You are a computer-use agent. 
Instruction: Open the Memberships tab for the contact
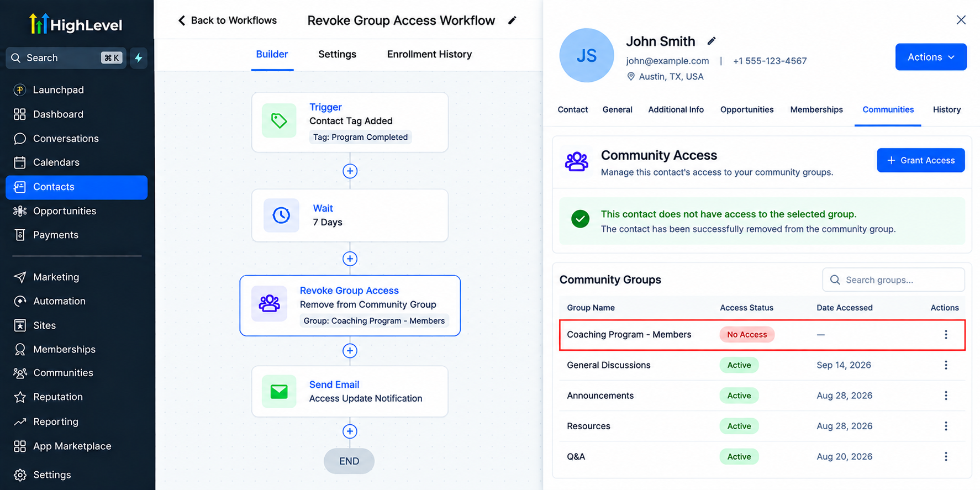(x=816, y=109)
